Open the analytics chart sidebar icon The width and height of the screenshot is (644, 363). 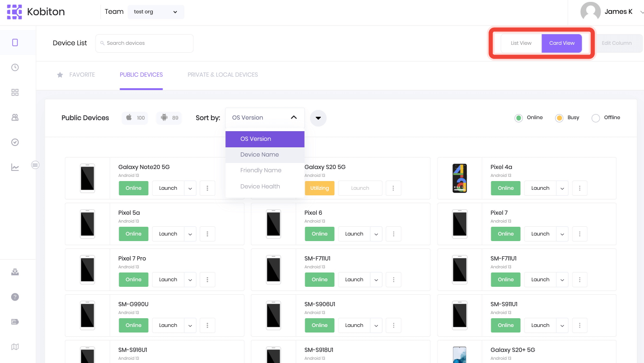(15, 167)
